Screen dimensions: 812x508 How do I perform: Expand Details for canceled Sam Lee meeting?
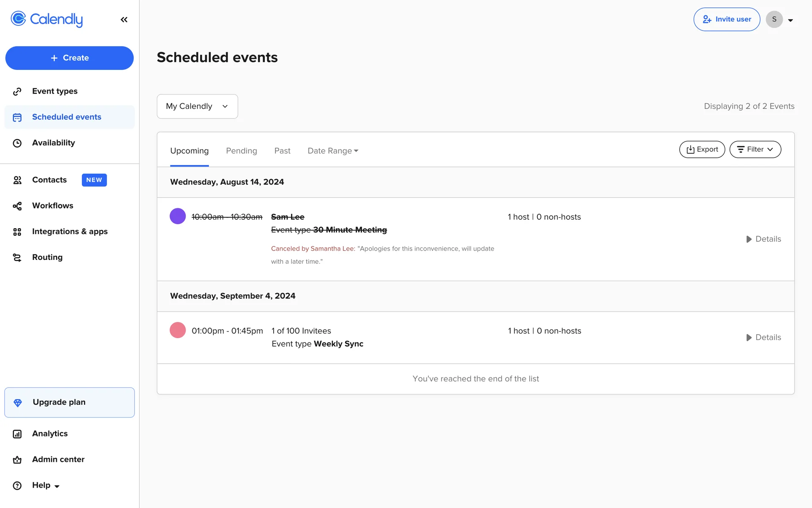pos(763,239)
